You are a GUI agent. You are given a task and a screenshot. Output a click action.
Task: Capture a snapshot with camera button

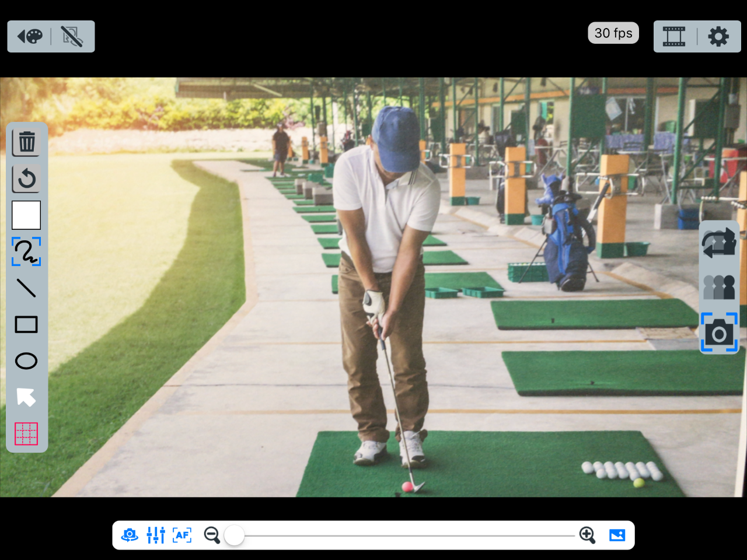point(719,333)
